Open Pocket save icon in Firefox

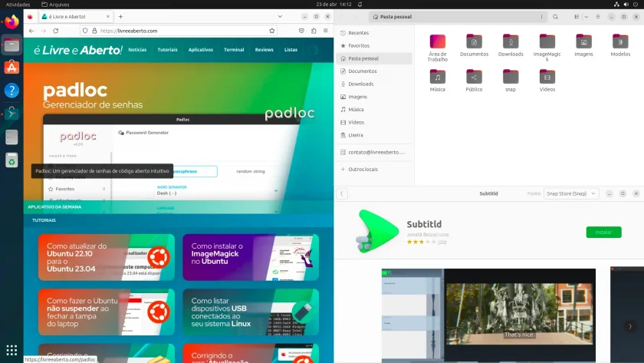[301, 31]
